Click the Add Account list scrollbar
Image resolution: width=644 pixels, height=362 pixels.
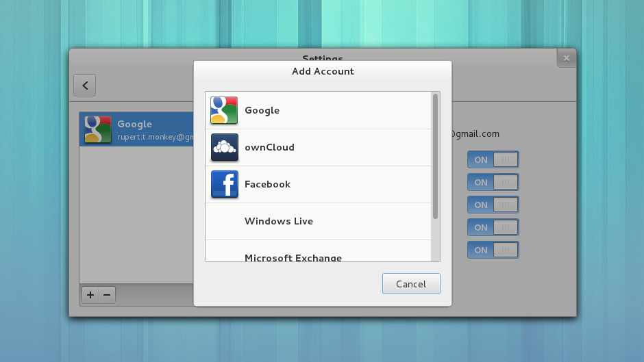(435, 156)
